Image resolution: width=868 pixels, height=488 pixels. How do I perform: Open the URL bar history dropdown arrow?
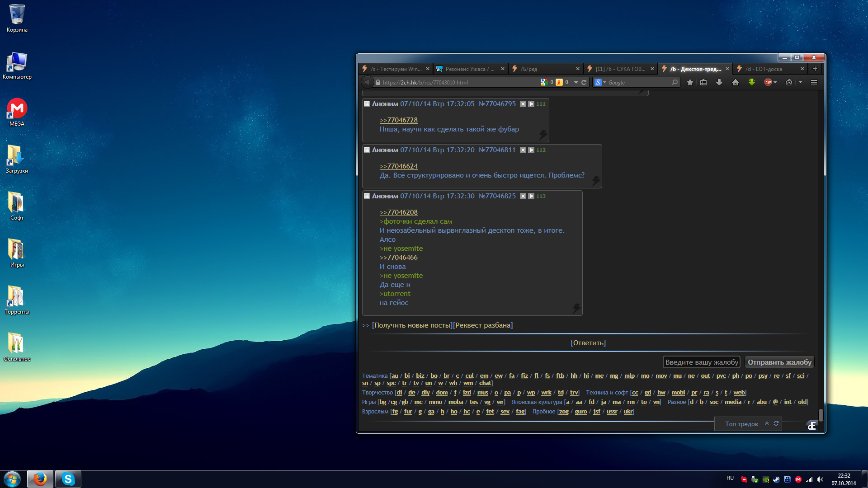click(576, 82)
